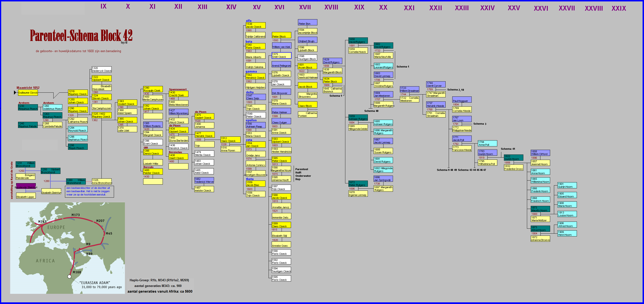The image size is (644, 304).
Task: Click the Pieter Bon box at top
Action: click(307, 22)
